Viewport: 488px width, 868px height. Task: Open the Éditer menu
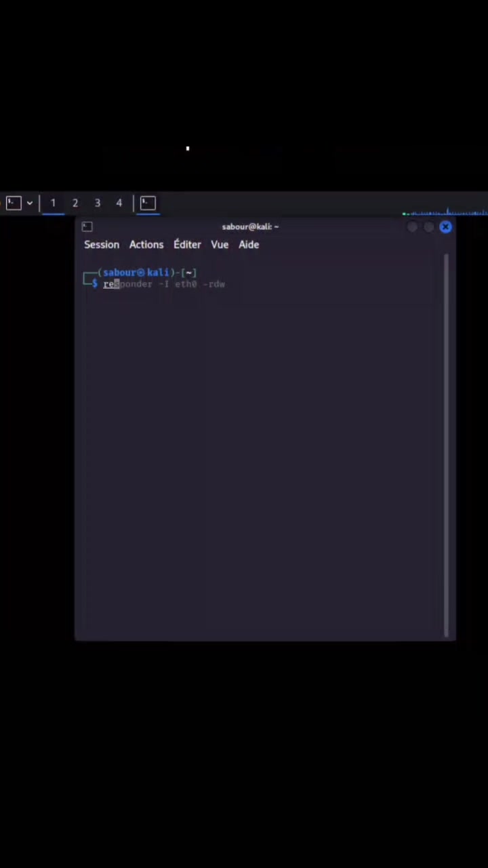point(187,245)
